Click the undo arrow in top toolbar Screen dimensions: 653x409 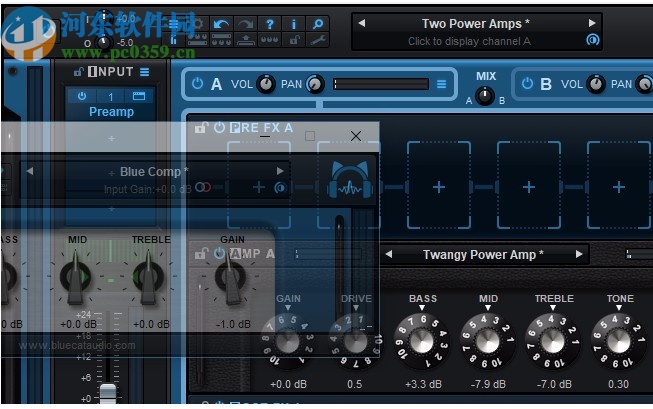pyautogui.click(x=221, y=24)
